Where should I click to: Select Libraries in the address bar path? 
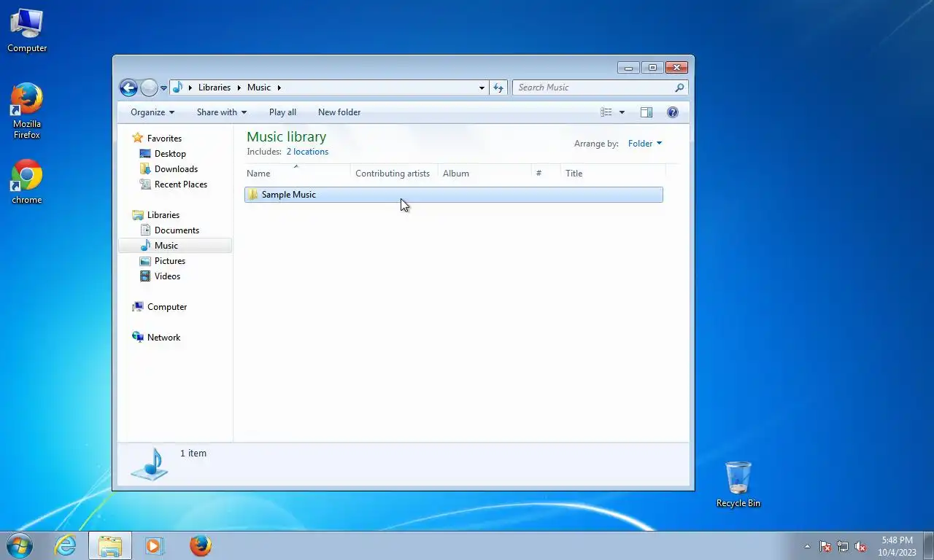coord(215,87)
